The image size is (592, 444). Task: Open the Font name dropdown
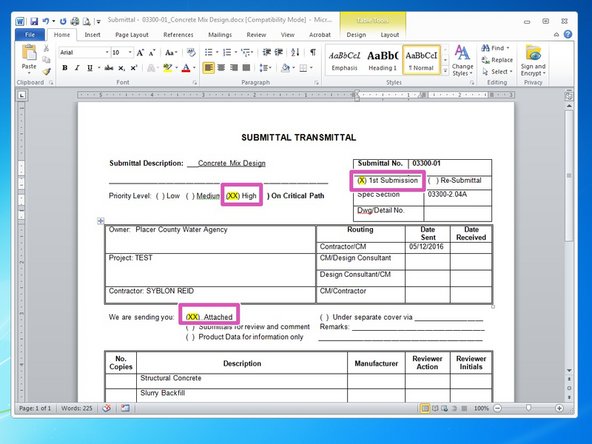(x=107, y=52)
